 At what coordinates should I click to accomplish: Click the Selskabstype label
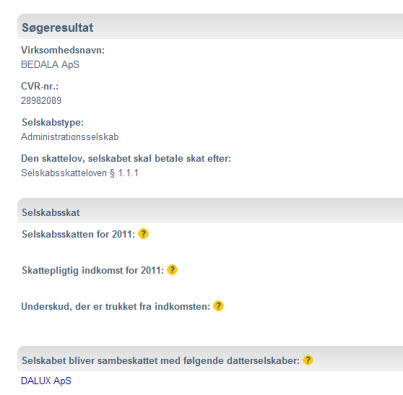[x=53, y=122]
